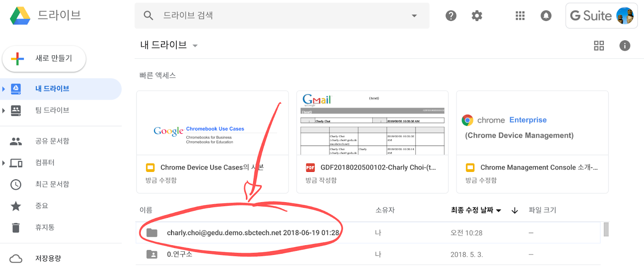This screenshot has height=271, width=644.
Task: Show details info icon
Action: [625, 46]
